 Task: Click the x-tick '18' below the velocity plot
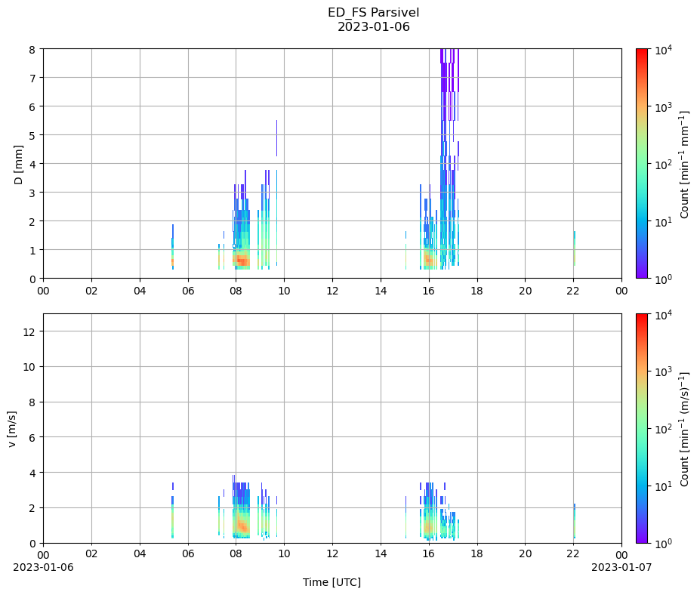[x=476, y=553]
